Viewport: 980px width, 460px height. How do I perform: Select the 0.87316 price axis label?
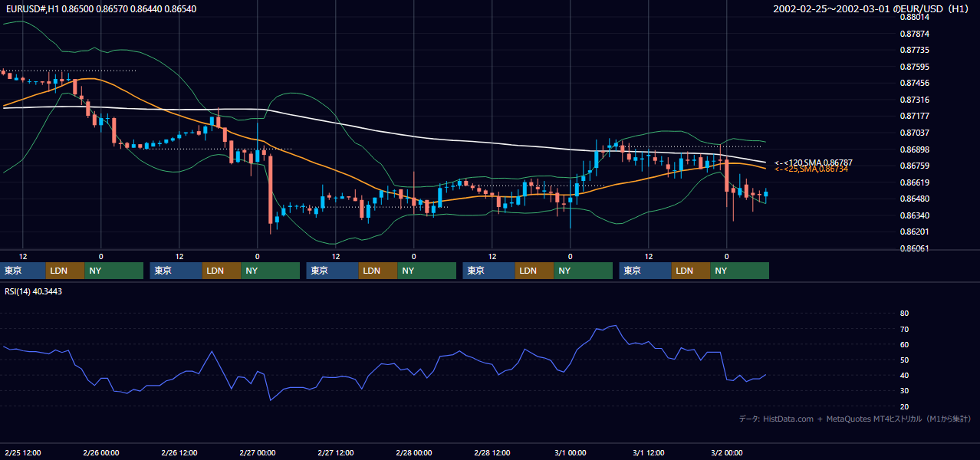[x=914, y=100]
